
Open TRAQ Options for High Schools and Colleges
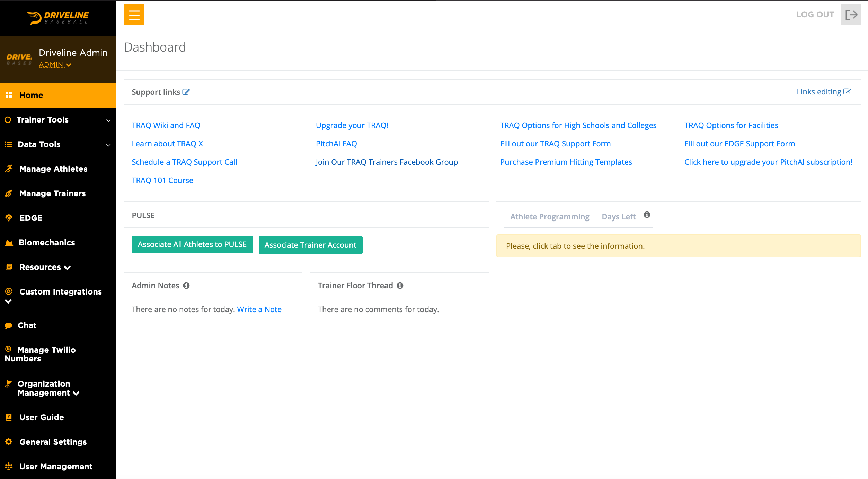point(578,125)
